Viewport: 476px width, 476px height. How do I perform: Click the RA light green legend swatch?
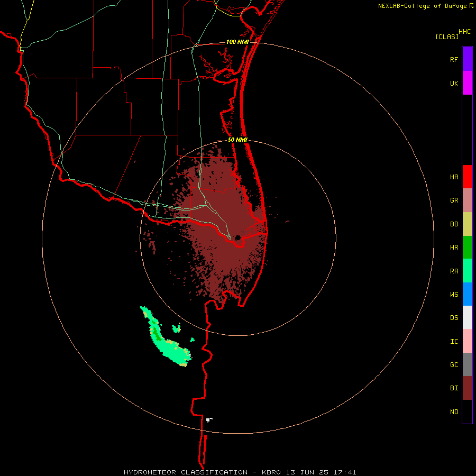pos(467,271)
